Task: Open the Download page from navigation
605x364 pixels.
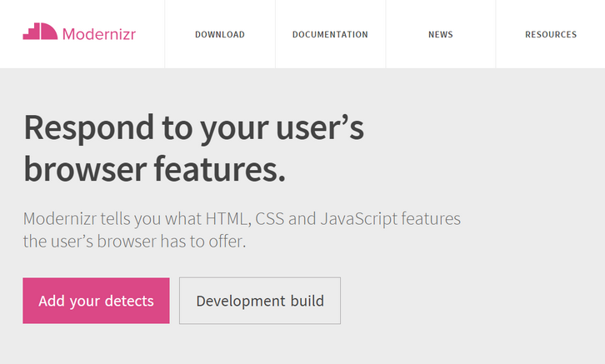Action: pyautogui.click(x=220, y=35)
